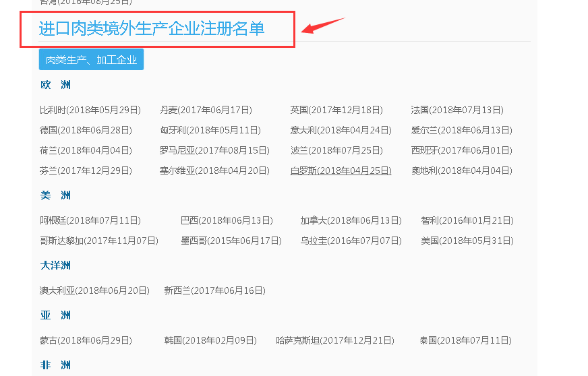Open 德国(2018年06月28日) entry
The width and height of the screenshot is (588, 376).
pos(86,130)
